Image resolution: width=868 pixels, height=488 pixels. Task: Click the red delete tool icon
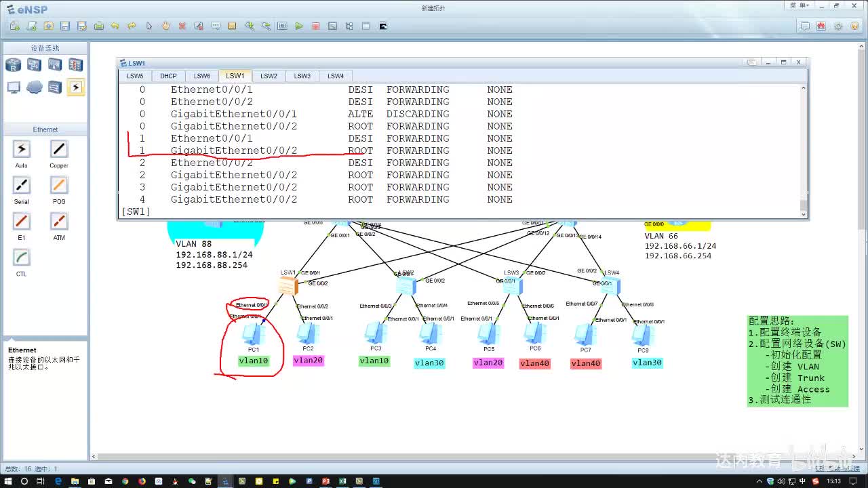pyautogui.click(x=182, y=26)
